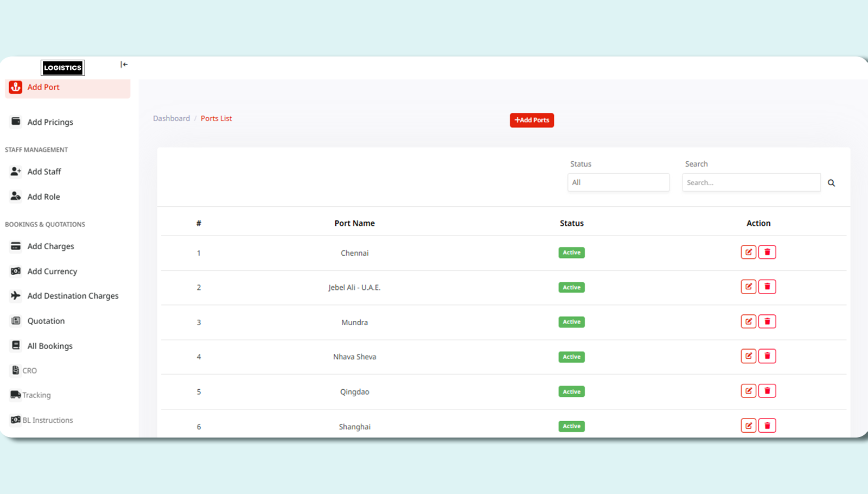Image resolution: width=868 pixels, height=494 pixels.
Task: Delete the Jebel Ali - U.A.E. port
Action: [x=767, y=287]
